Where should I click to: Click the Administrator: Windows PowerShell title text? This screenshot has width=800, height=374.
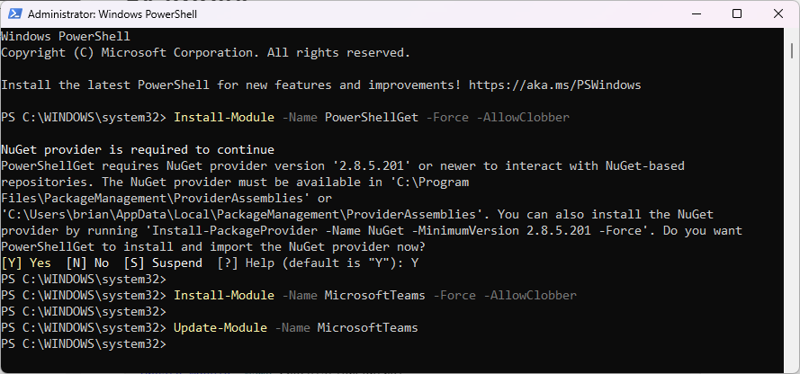pyautogui.click(x=112, y=14)
